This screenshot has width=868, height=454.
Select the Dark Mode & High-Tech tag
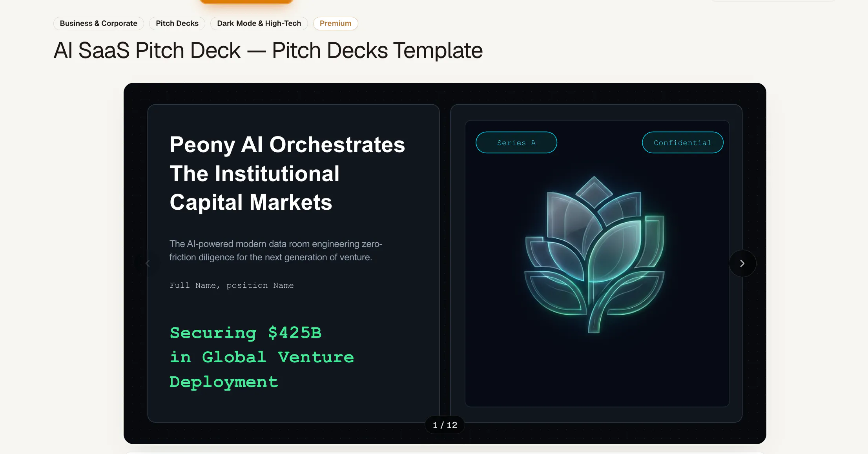pyautogui.click(x=259, y=24)
